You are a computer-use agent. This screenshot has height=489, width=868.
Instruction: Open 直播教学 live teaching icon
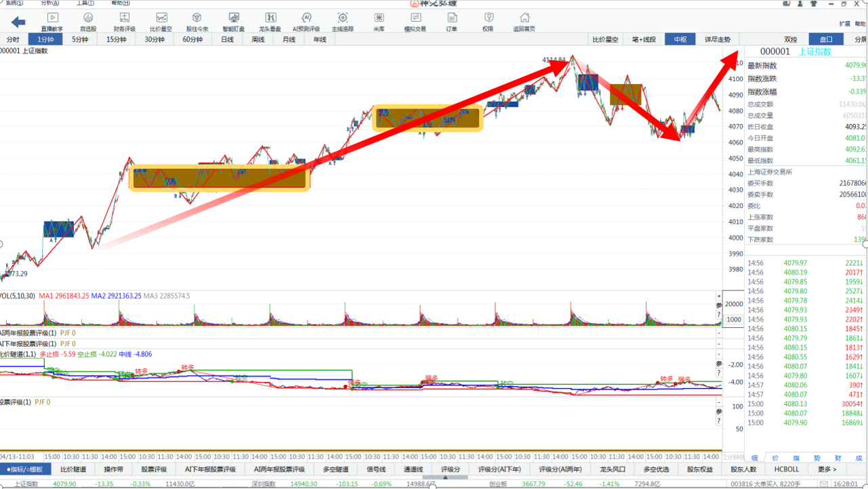pos(51,22)
